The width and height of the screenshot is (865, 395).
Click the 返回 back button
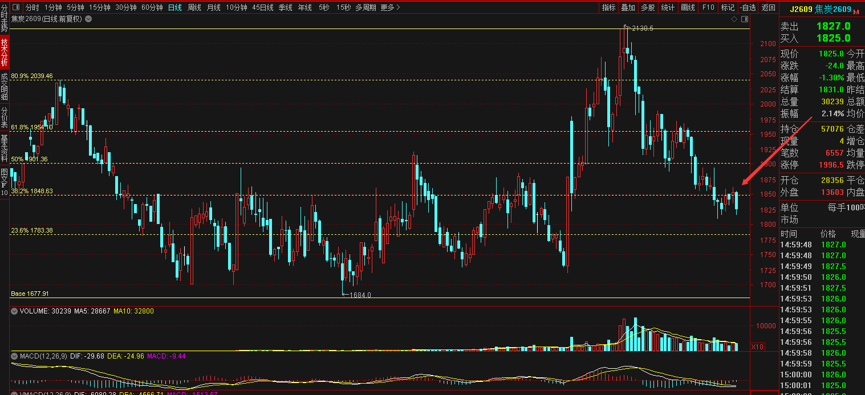point(768,8)
